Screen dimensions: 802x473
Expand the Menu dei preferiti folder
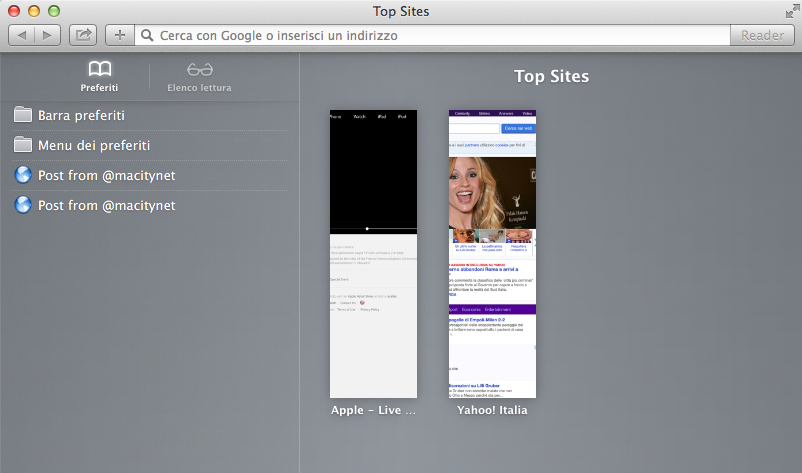(93, 146)
